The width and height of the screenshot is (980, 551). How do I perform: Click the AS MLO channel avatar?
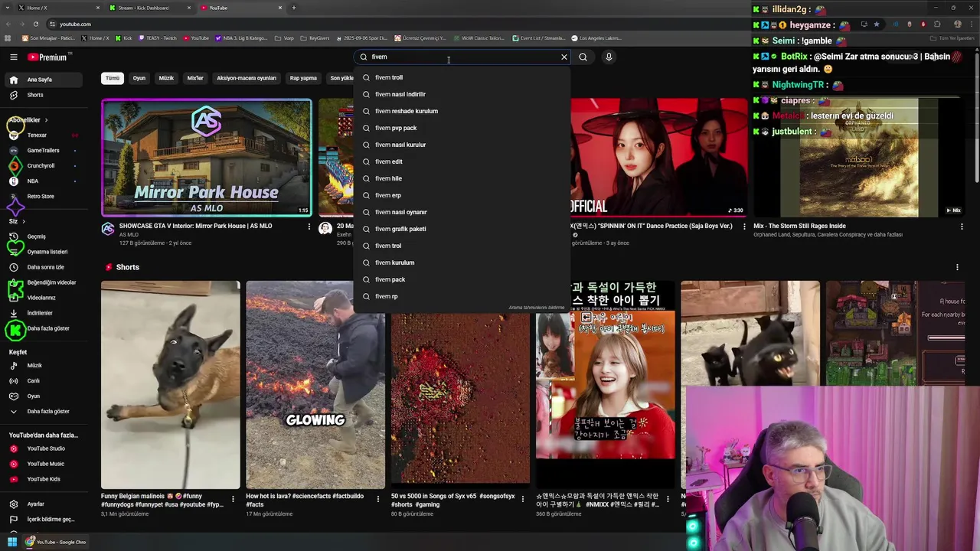108,229
